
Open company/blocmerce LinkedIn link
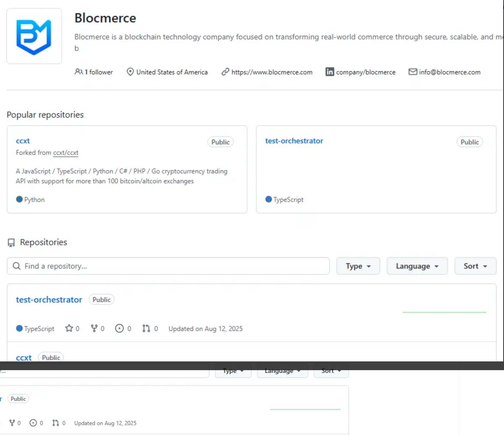[x=366, y=72]
